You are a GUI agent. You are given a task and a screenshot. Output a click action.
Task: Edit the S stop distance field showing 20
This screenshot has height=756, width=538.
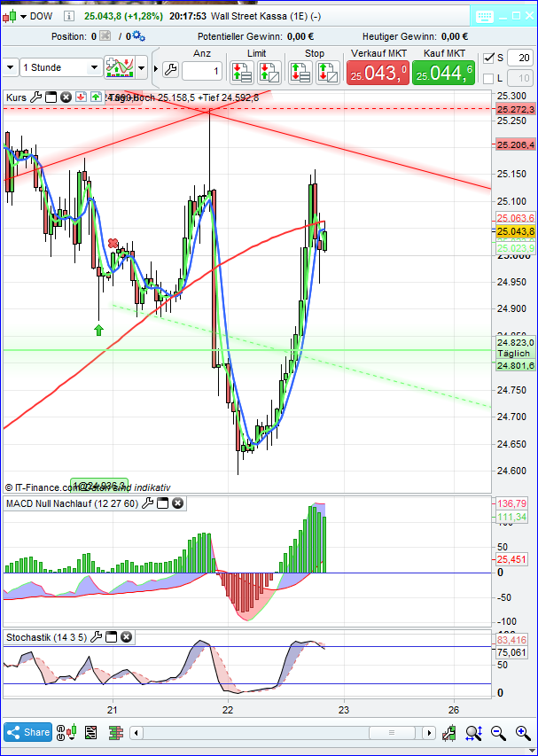click(x=519, y=58)
